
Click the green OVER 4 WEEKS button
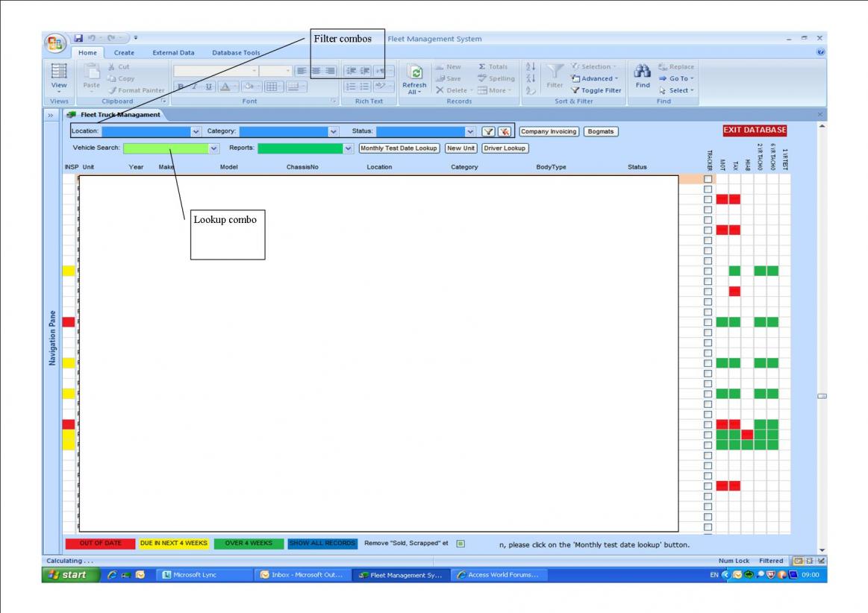249,544
